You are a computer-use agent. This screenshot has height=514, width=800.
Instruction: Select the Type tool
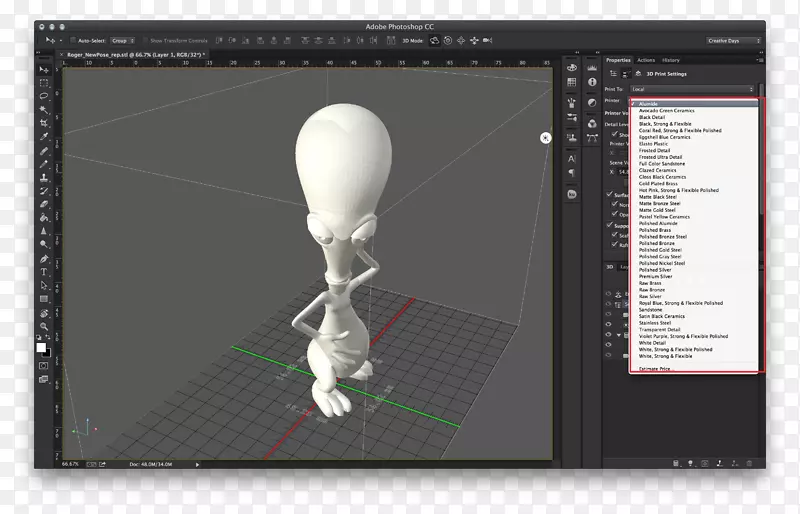coord(44,271)
